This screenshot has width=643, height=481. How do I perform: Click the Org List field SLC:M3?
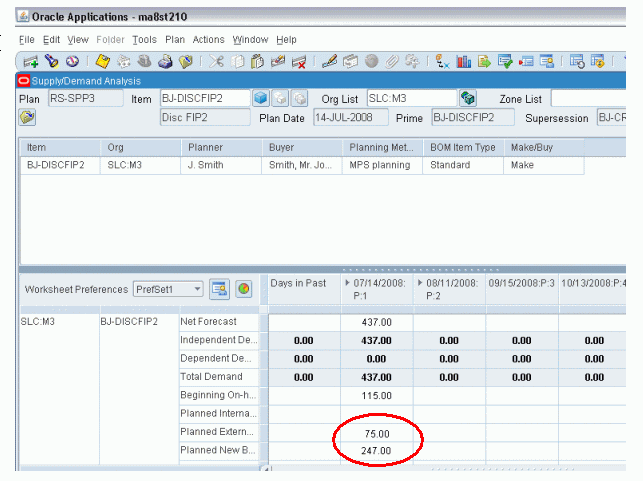click(412, 98)
